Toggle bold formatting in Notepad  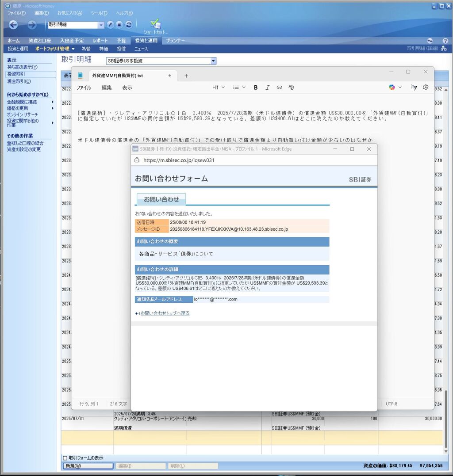tap(256, 88)
